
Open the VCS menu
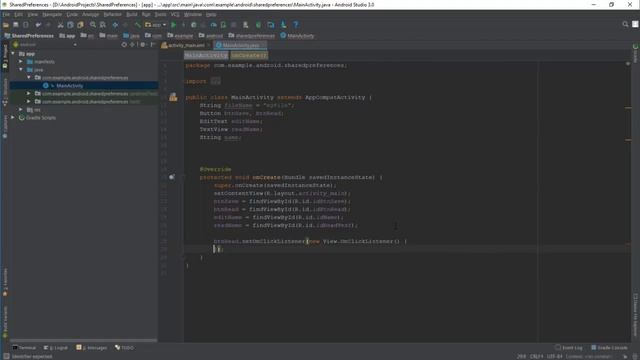[175, 14]
